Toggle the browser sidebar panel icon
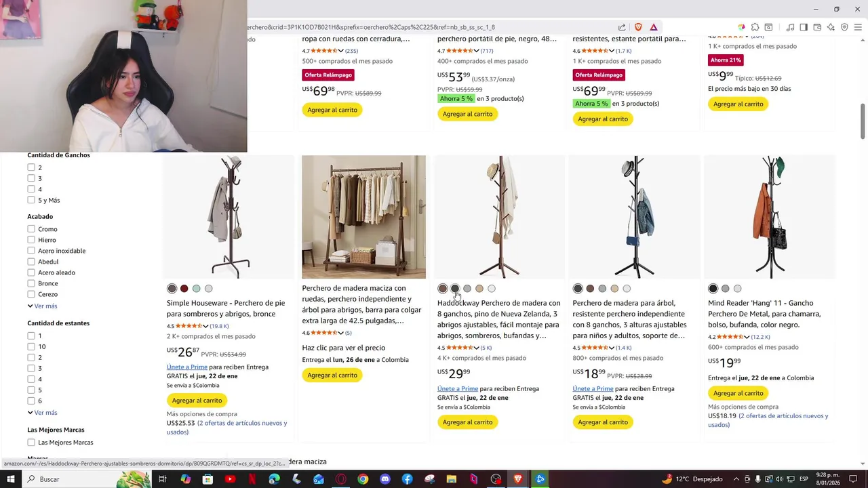Screen dimensions: 868x488 point(804,27)
